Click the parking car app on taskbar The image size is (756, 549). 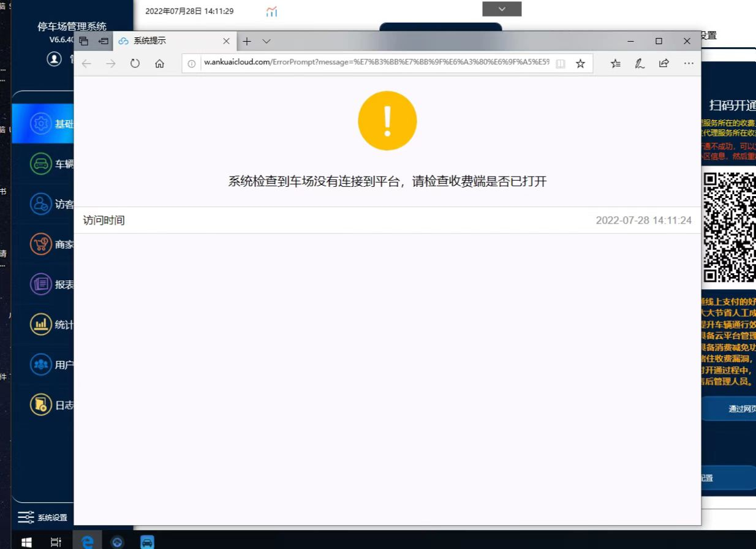click(x=147, y=542)
